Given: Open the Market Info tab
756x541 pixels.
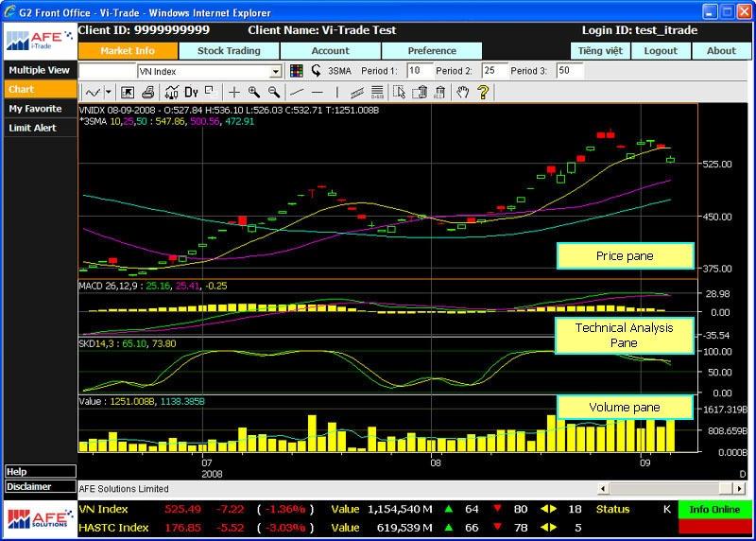Looking at the screenshot, I should [x=128, y=51].
